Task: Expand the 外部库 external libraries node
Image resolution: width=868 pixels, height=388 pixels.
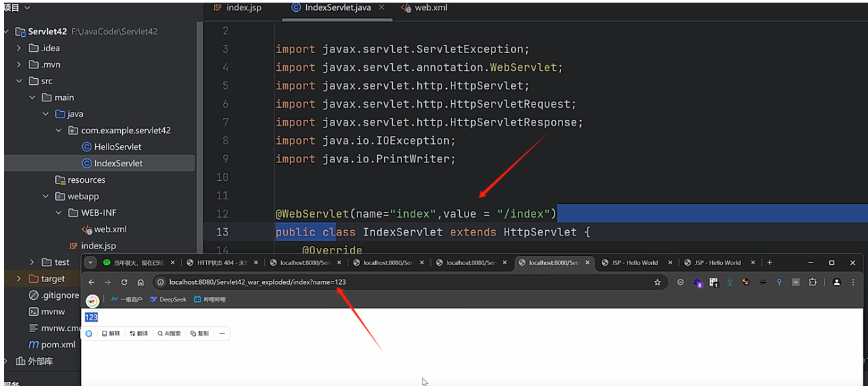Action: point(7,361)
